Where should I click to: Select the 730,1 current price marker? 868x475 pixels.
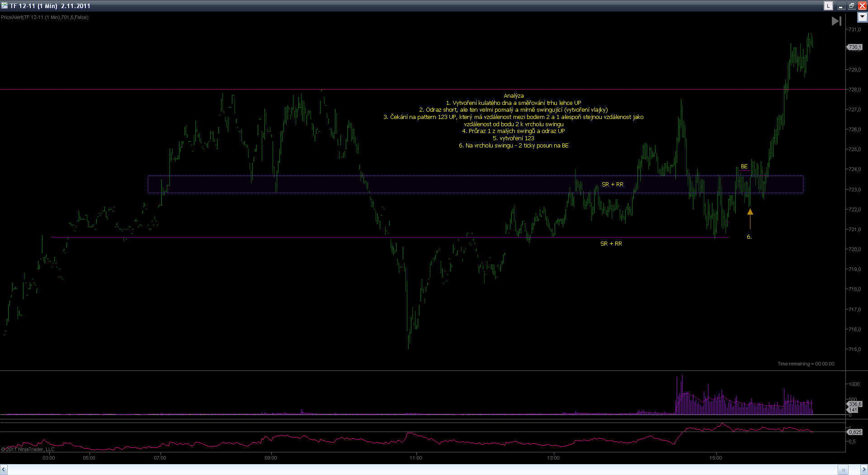pyautogui.click(x=854, y=47)
